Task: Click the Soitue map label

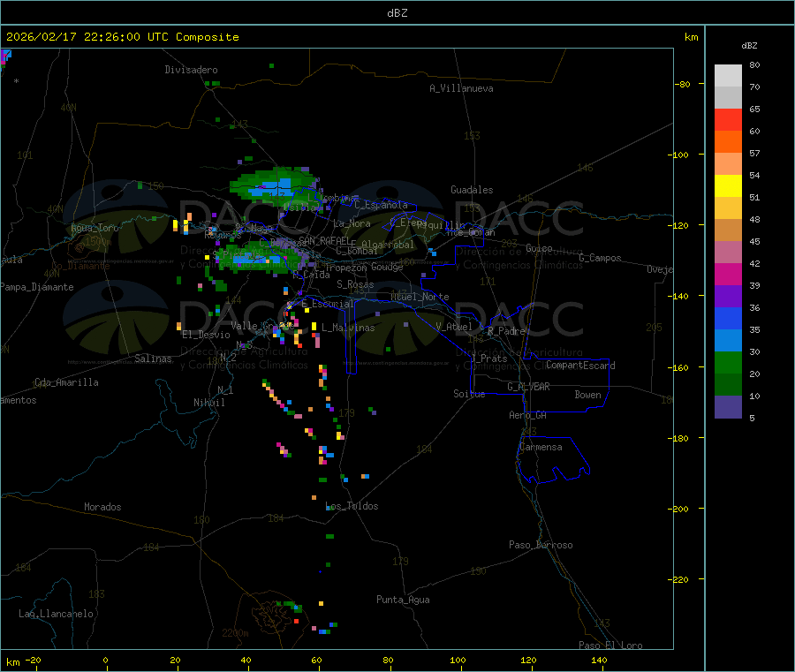Action: pyautogui.click(x=469, y=394)
